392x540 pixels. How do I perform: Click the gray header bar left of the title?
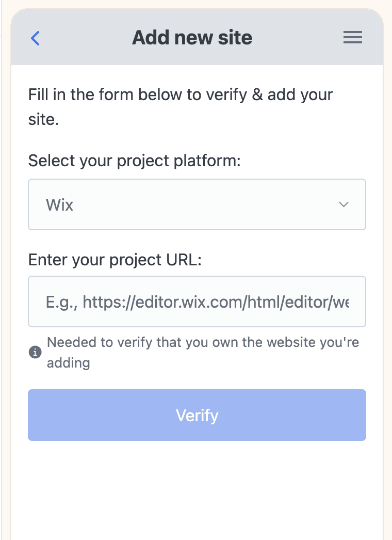(83, 38)
